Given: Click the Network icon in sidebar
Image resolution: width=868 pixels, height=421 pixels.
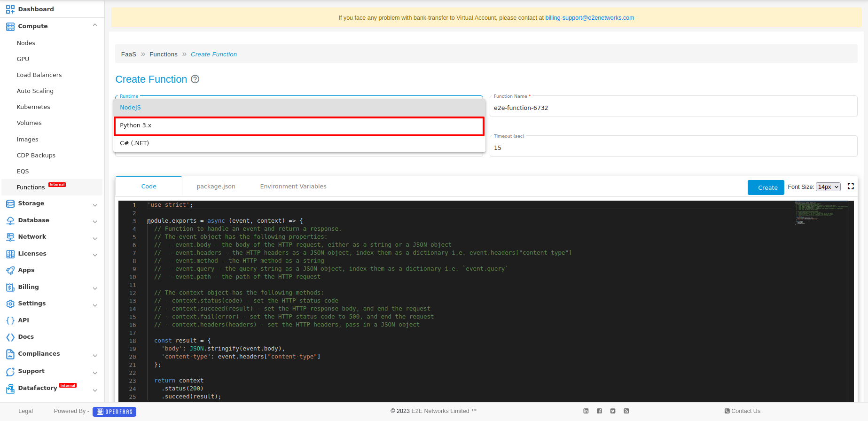Looking at the screenshot, I should pyautogui.click(x=10, y=237).
